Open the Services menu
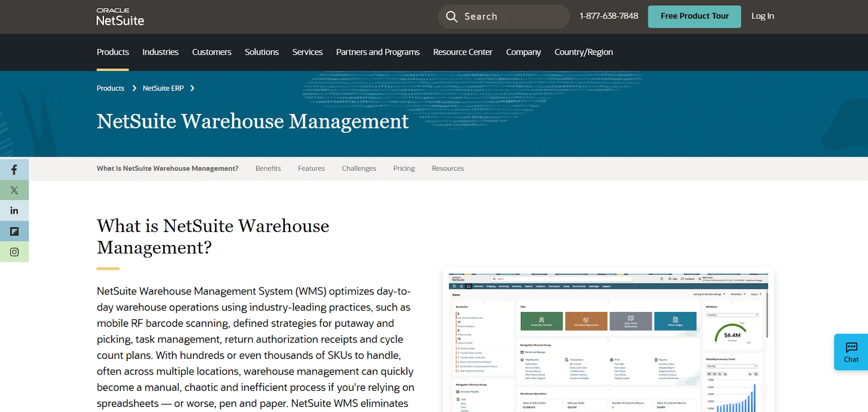 point(308,52)
